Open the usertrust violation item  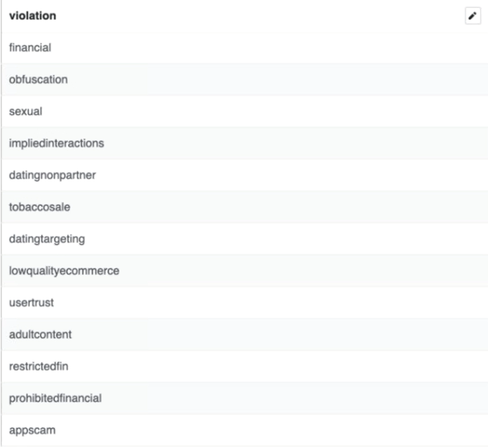coord(245,303)
